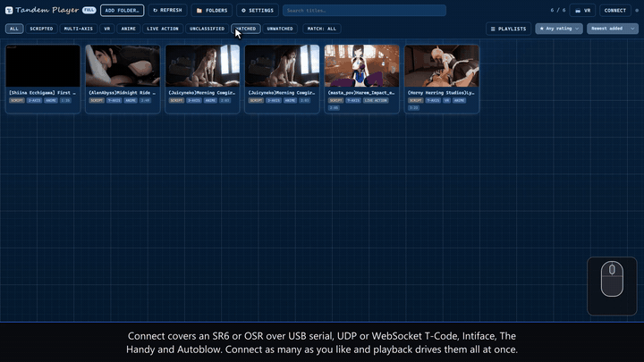The width and height of the screenshot is (644, 362).
Task: Click ANIME tag on the Shiina Ecchigawa card
Action: tap(51, 100)
